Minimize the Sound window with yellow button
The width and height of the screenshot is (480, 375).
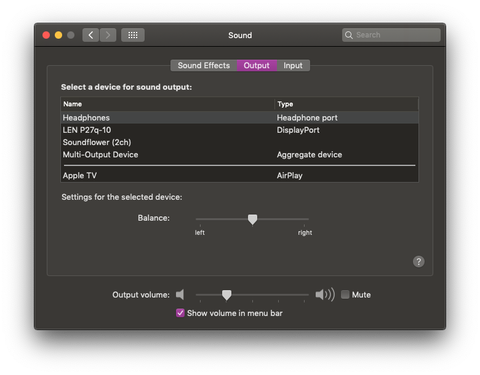(x=58, y=35)
